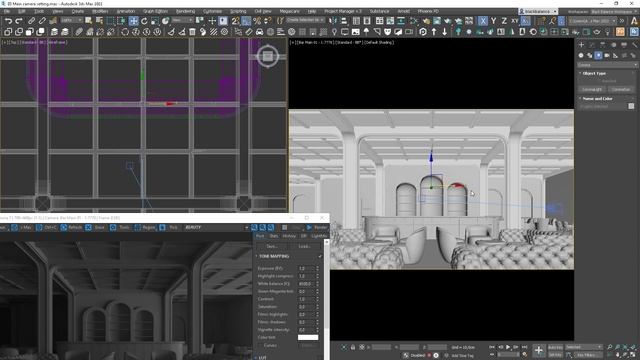This screenshot has width=640, height=360.
Task: Click the Exposure (EV) value field
Action: pyautogui.click(x=306, y=269)
